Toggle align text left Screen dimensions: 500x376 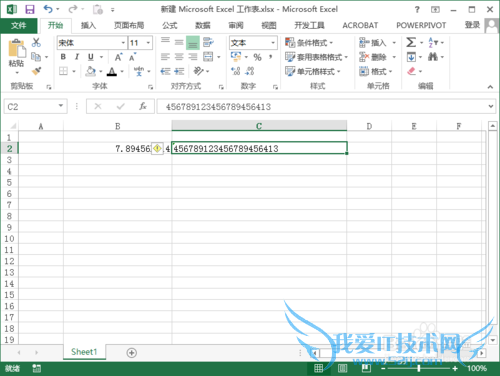(165, 57)
